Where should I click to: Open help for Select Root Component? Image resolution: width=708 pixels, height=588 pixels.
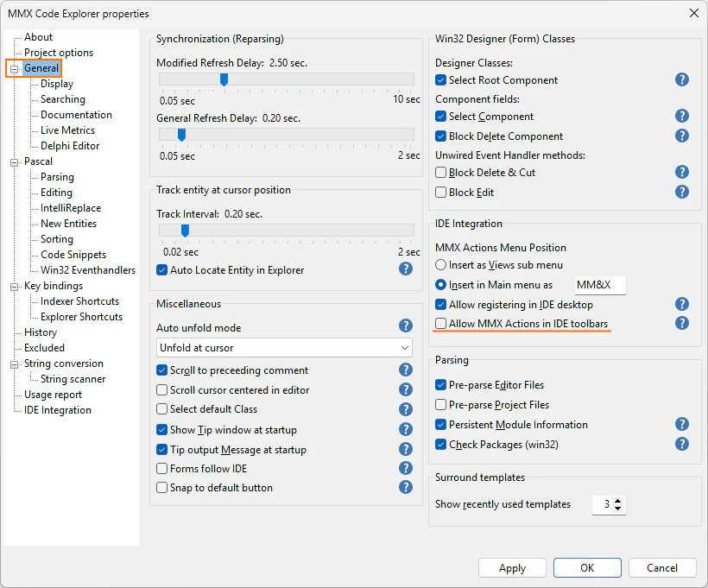point(682,80)
